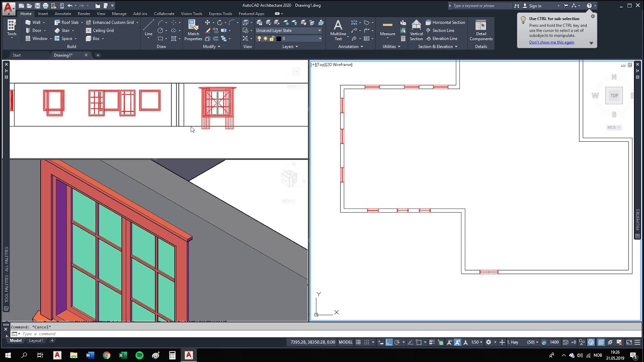Open Detail Components
The width and height of the screenshot is (644, 362).
(481, 30)
